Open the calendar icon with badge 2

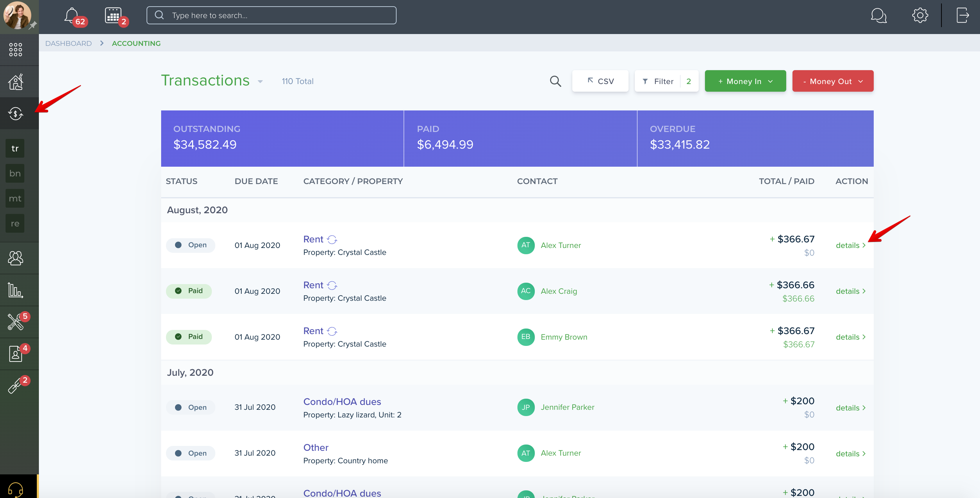pos(113,16)
